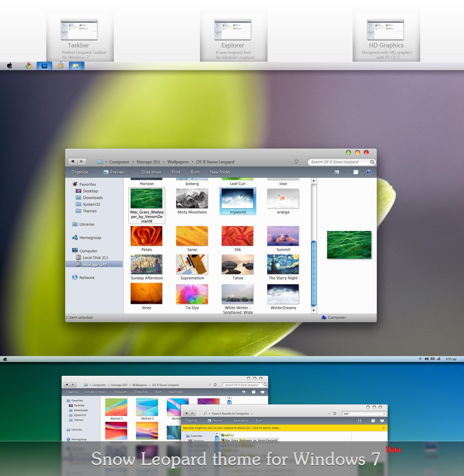Select the wall-12 search result

(x=228, y=435)
